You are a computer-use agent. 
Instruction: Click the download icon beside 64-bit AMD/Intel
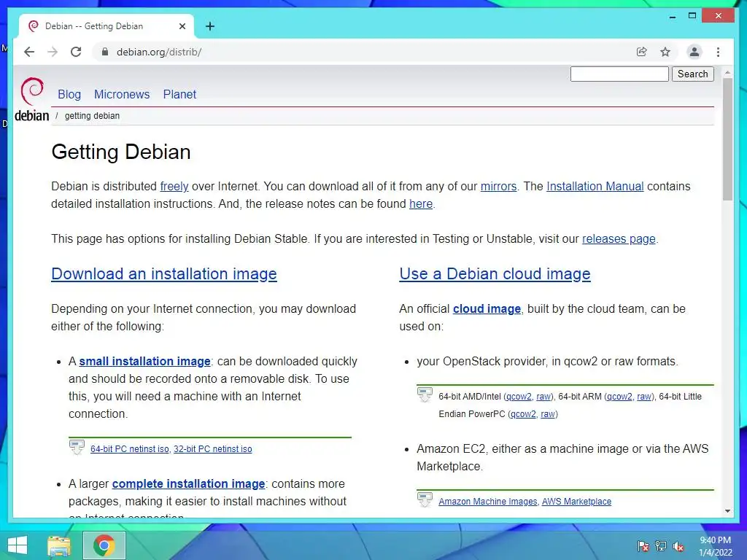click(425, 394)
